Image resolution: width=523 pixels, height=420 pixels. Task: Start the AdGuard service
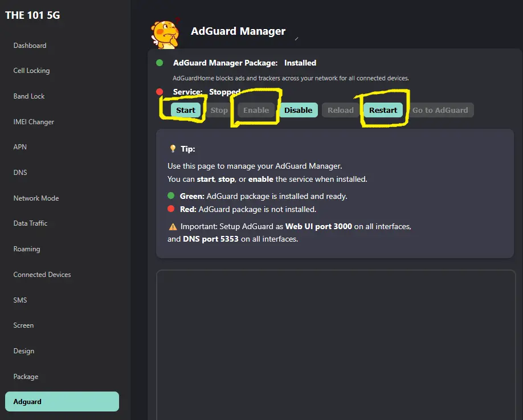(x=186, y=110)
